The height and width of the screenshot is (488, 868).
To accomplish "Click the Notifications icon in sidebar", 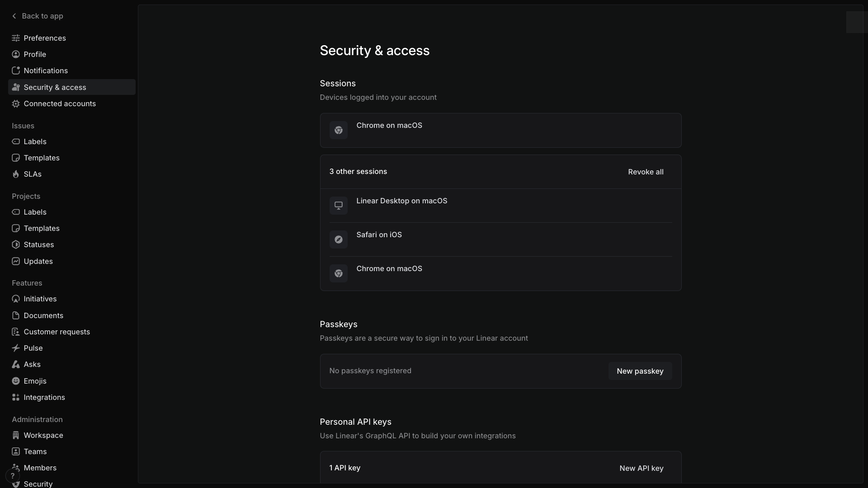I will (16, 70).
